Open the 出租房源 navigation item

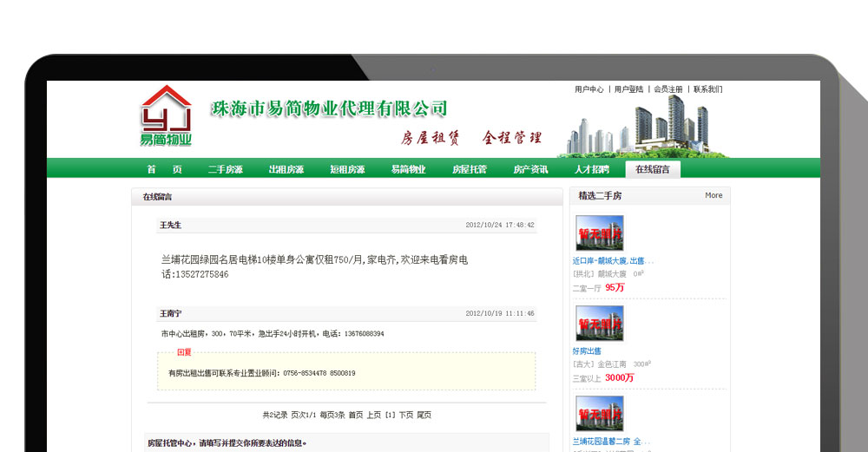pyautogui.click(x=286, y=169)
